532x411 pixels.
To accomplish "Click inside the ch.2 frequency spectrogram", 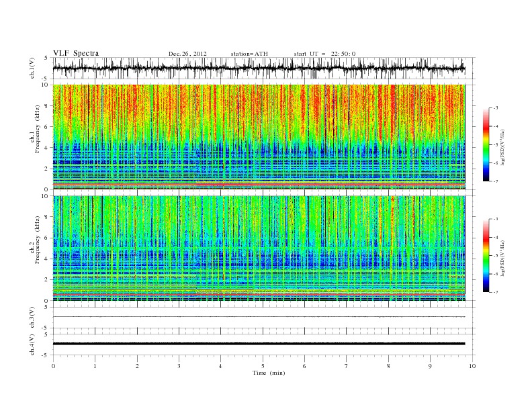I will click(x=259, y=248).
